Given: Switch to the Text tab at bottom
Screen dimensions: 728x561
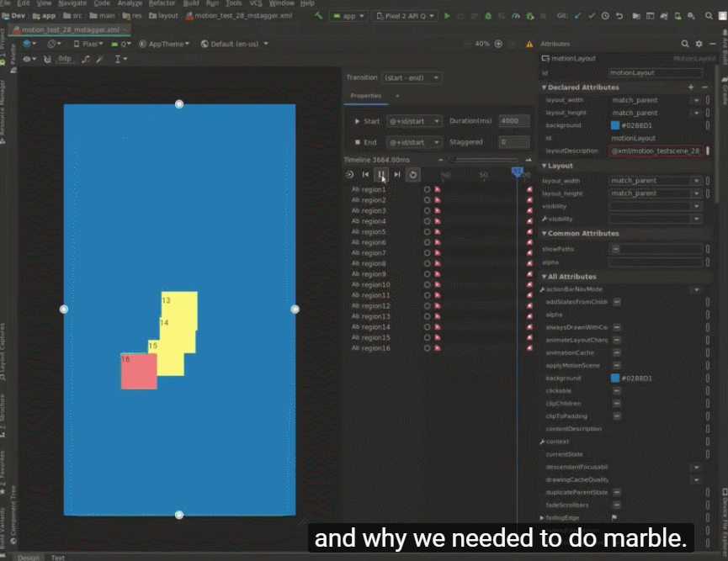Looking at the screenshot, I should coord(57,558).
